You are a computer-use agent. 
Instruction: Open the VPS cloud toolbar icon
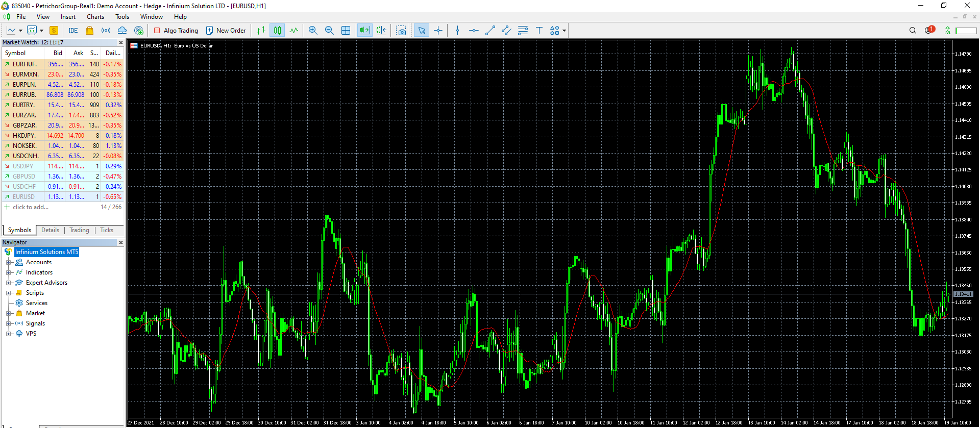(x=122, y=31)
